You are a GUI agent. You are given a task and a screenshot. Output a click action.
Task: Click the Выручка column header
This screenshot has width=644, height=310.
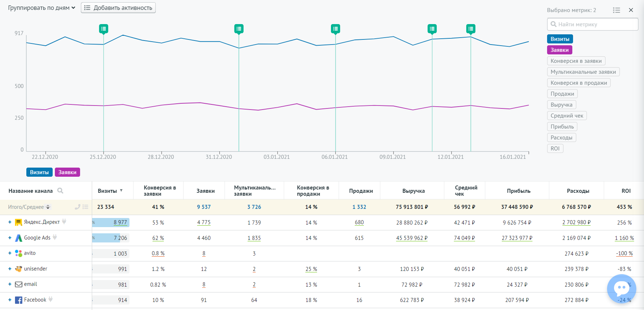click(414, 191)
